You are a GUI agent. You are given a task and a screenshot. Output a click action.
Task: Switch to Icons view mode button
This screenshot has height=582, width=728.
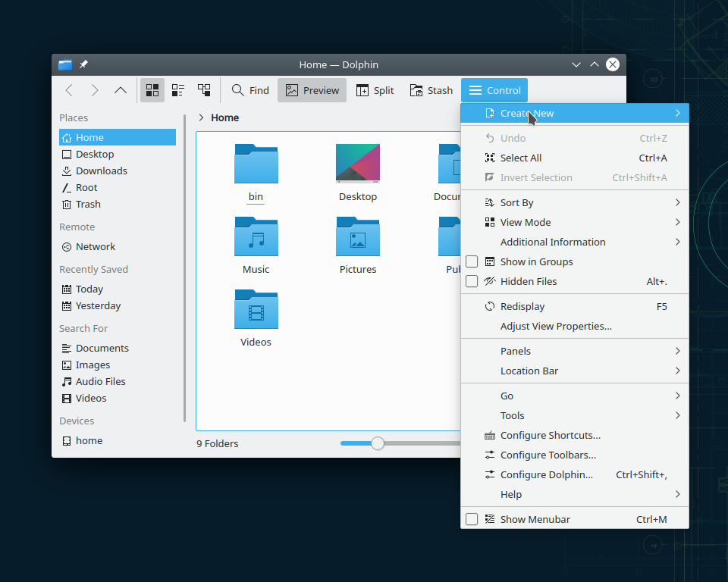tap(152, 90)
